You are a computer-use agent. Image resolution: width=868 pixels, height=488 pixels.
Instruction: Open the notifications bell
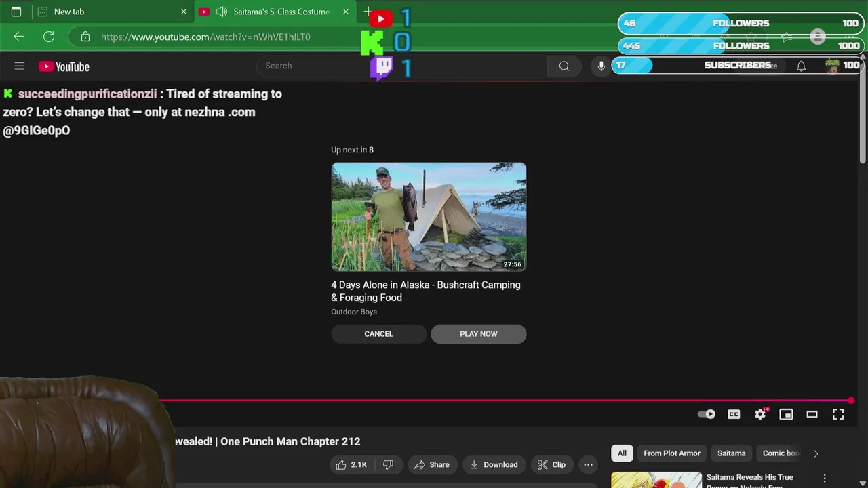click(801, 66)
